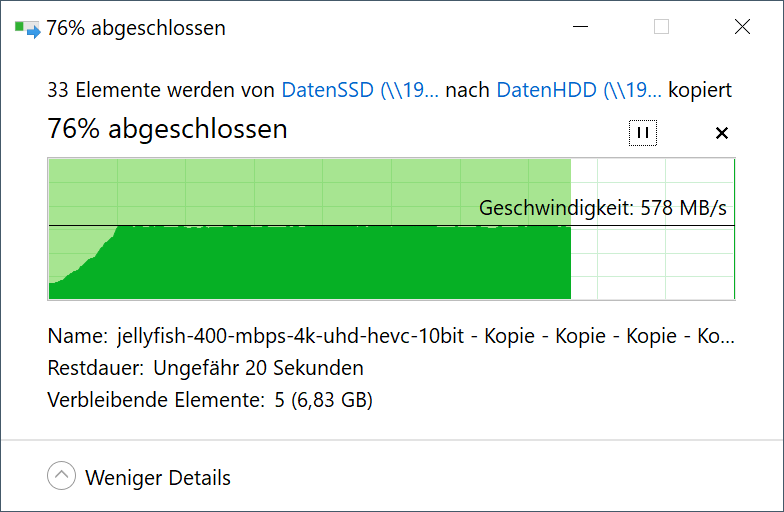Click the '33 Elemente werden von' text
This screenshot has width=784, height=512.
coord(161,90)
